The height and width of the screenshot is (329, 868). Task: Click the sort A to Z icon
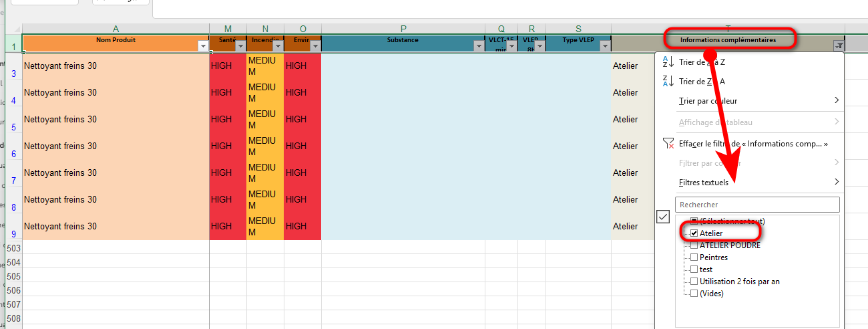click(x=668, y=62)
